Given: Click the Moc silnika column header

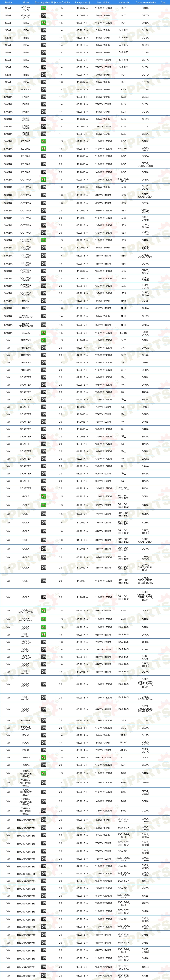Looking at the screenshot, I should [103, 2].
